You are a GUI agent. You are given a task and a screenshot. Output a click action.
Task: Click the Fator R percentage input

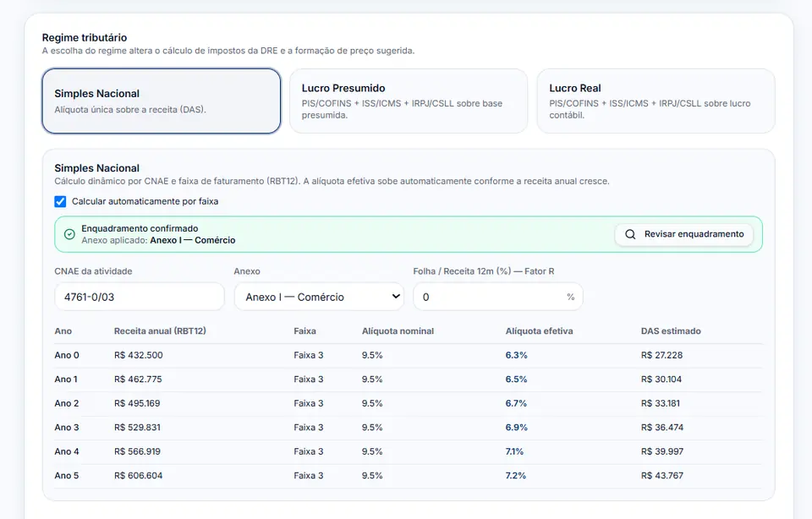tap(498, 297)
